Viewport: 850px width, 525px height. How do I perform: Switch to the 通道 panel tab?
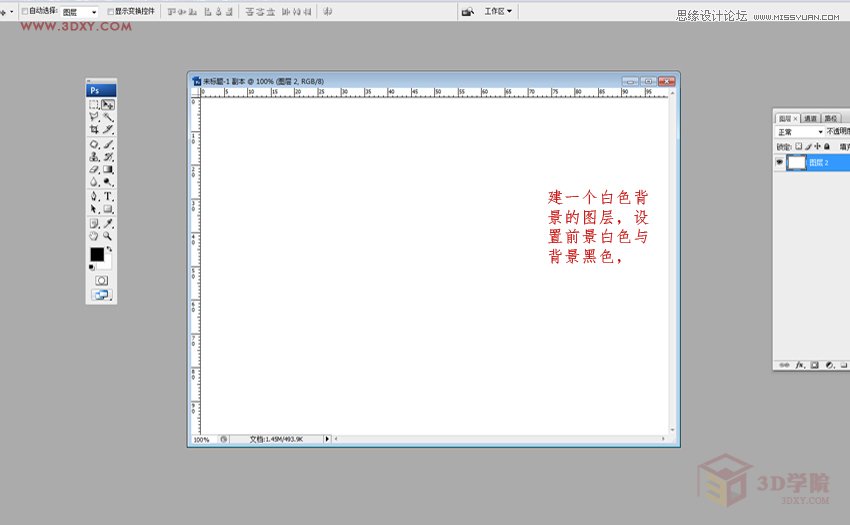point(810,118)
